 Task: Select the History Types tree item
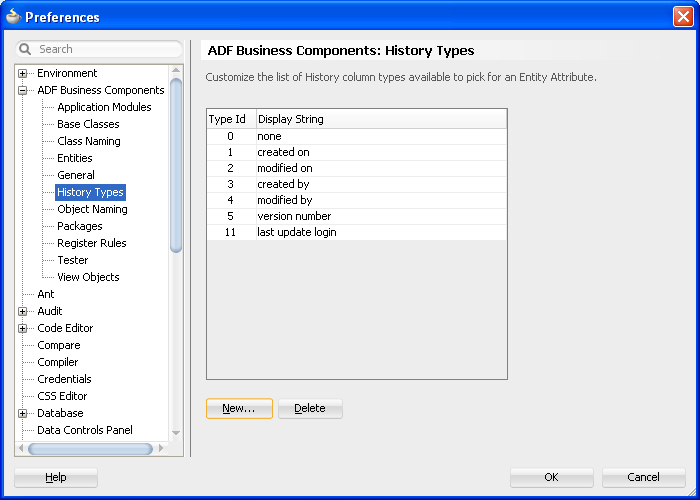(x=90, y=192)
